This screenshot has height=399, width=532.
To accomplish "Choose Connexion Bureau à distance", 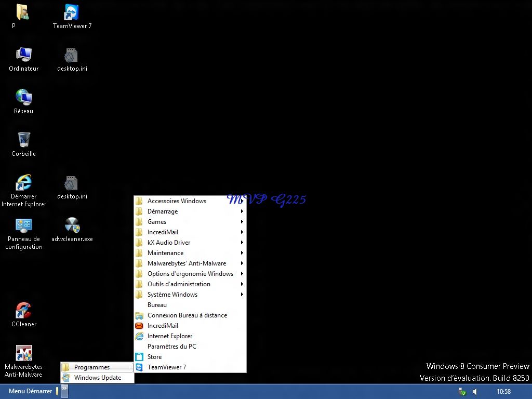I will point(187,315).
